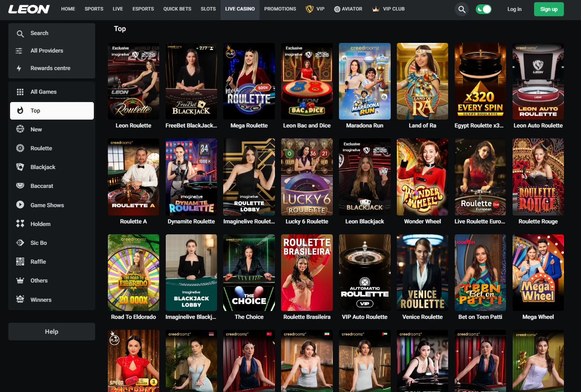Viewport: 581px width, 392px height.
Task: Click the VIP Club crown icon
Action: pyautogui.click(x=375, y=9)
